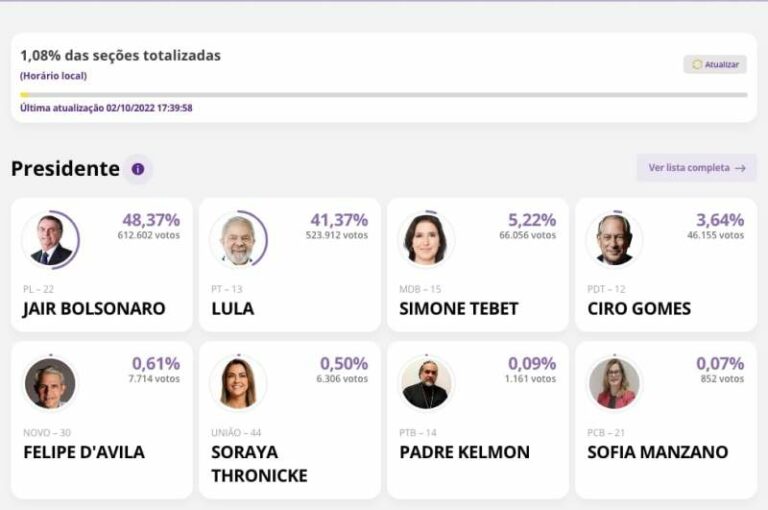Click Felipe D'Avila's candidate photo

coord(49,383)
